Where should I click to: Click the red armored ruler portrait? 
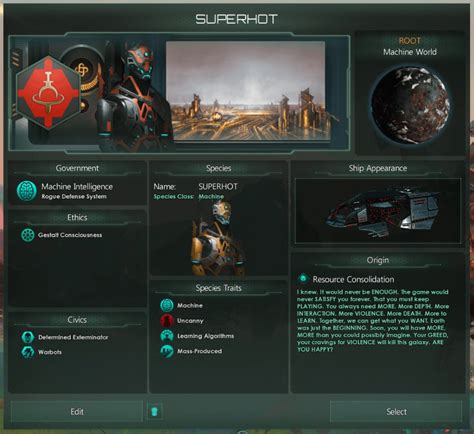[133, 95]
